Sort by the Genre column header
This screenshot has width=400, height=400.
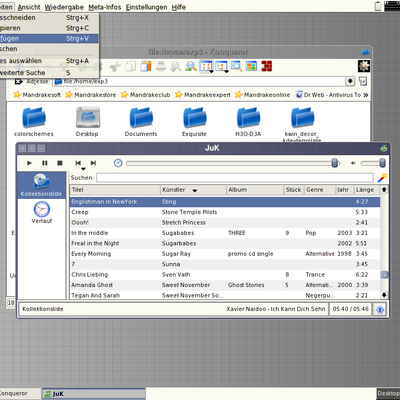point(319,190)
